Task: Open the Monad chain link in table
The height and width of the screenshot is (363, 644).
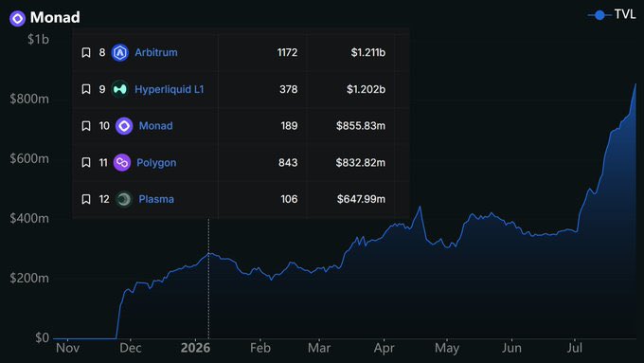Action: 155,126
